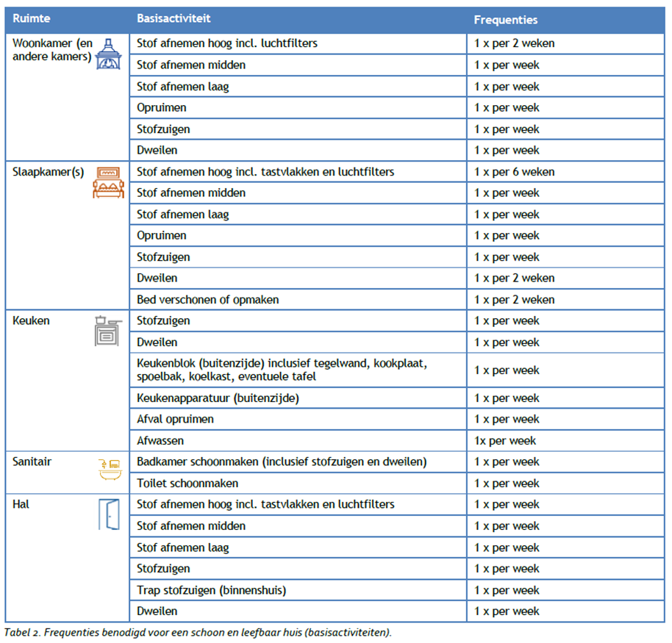The image size is (672, 643).
Task: Select the 'Woonkamer (en andere kamers)' label
Action: coord(52,50)
